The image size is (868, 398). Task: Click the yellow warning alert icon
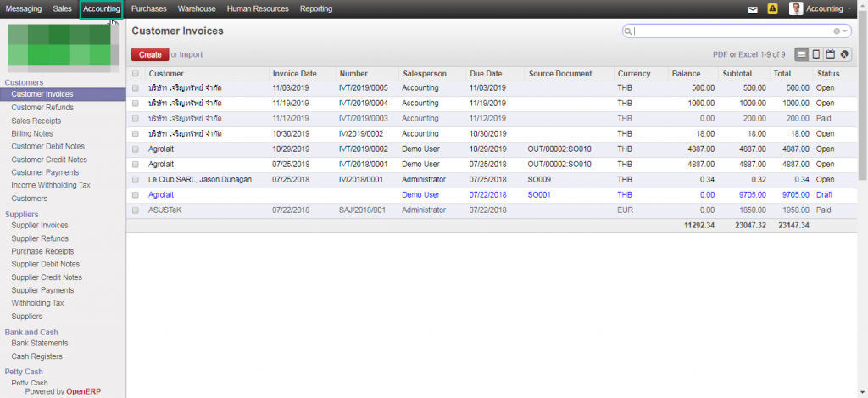[772, 9]
